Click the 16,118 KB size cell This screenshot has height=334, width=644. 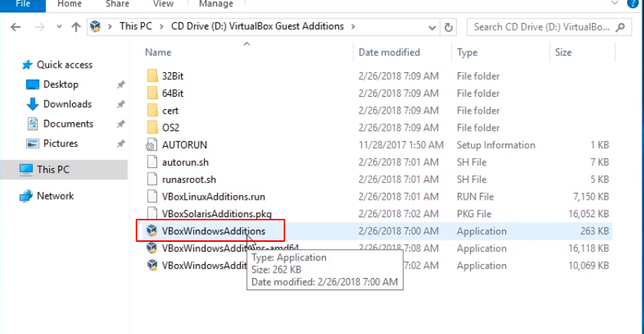(x=589, y=249)
